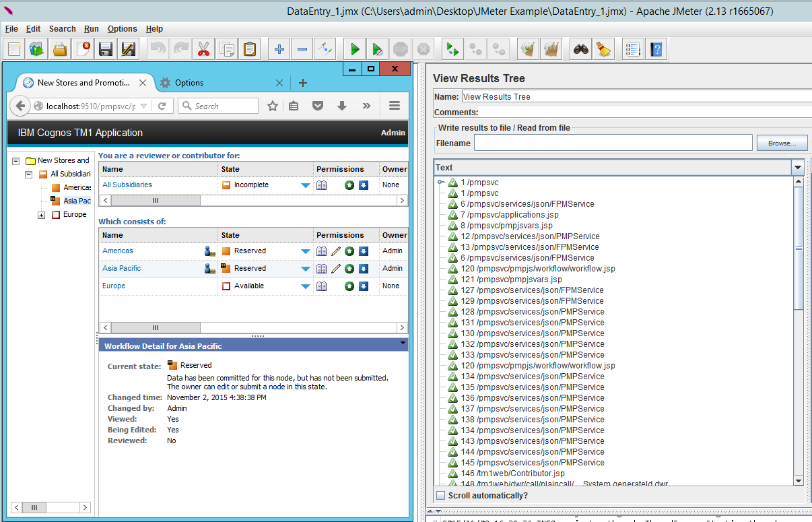Click the submit green arrow for All Subsidiaries
This screenshot has width=812, height=522.
349,185
